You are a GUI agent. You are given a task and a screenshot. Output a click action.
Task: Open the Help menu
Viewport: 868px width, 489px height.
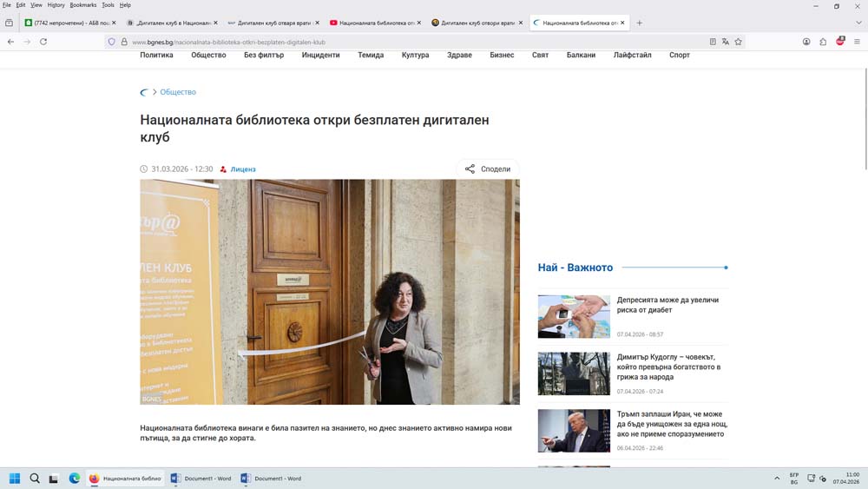[x=125, y=5]
